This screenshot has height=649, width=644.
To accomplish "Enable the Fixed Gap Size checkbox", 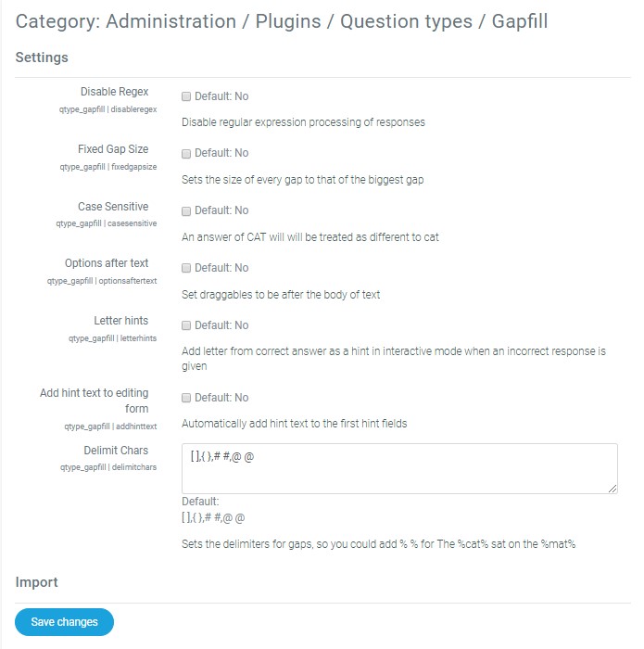I will tap(186, 154).
